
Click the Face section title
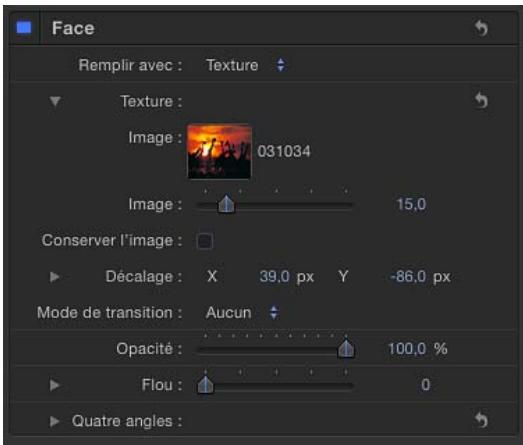click(73, 28)
